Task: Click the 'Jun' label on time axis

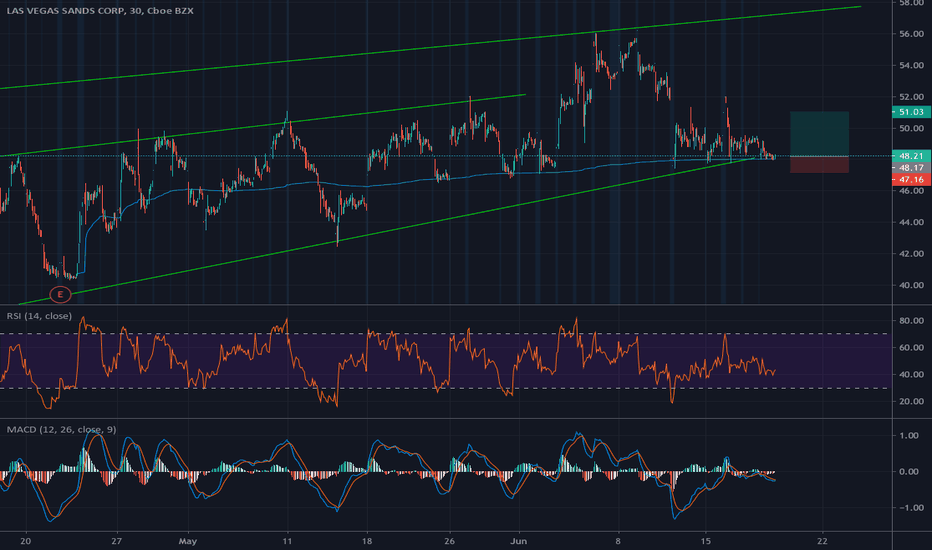Action: pyautogui.click(x=519, y=541)
